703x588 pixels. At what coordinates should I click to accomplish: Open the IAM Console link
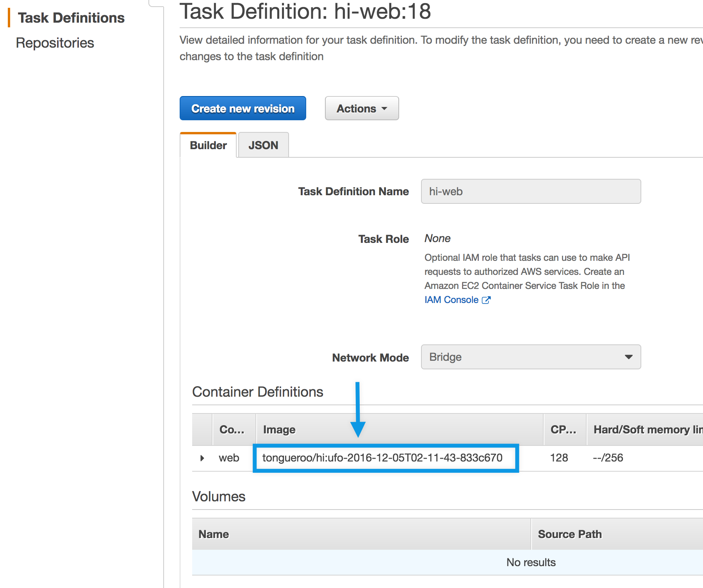451,300
